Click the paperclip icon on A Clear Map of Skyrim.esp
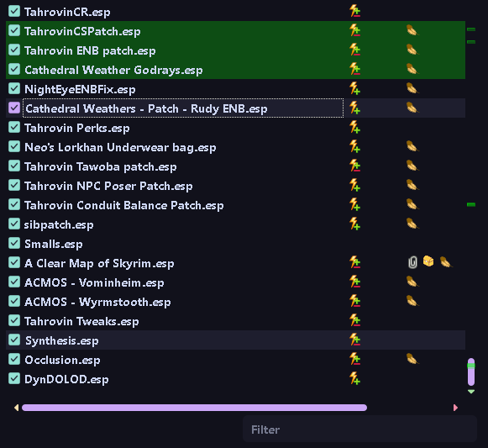Viewport: 488px width, 448px height. pos(412,262)
